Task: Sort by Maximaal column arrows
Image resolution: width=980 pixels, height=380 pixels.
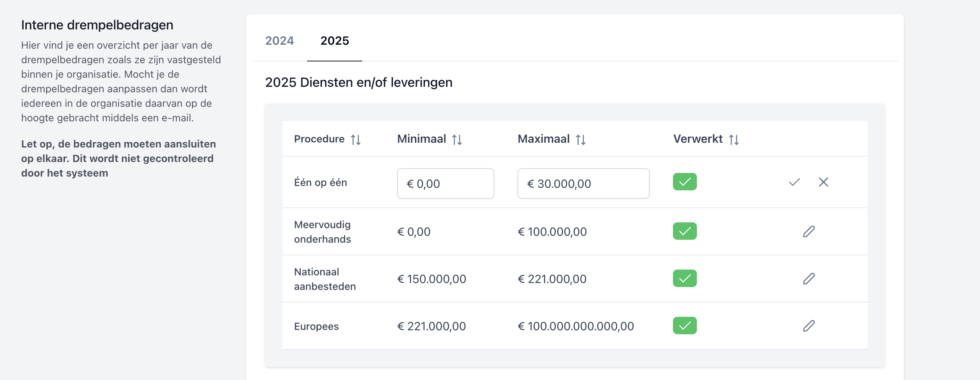Action: 580,140
